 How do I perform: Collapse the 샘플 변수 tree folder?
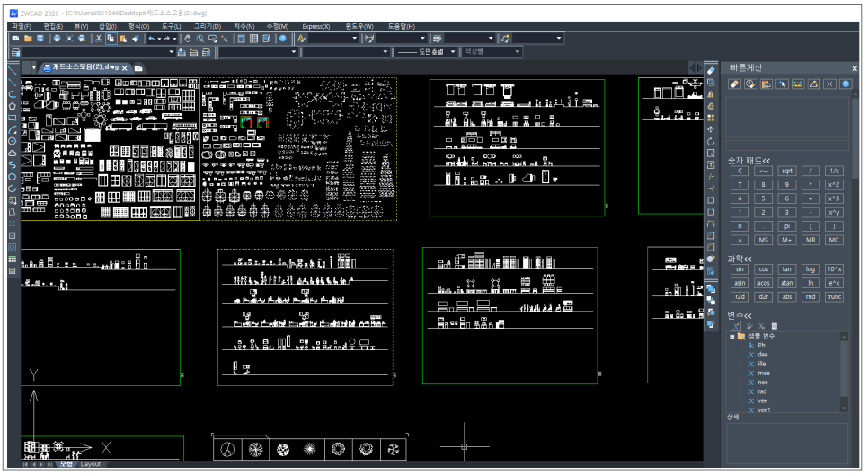pos(731,336)
